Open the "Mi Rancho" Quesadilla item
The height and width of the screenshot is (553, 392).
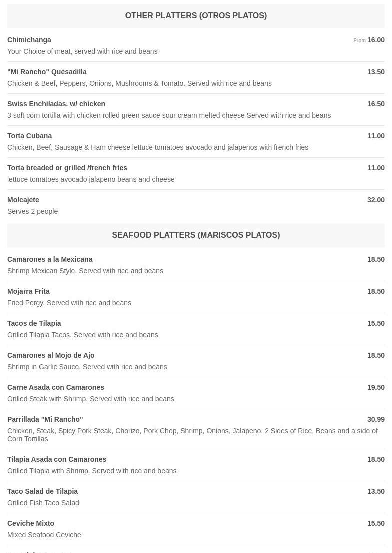click(47, 72)
